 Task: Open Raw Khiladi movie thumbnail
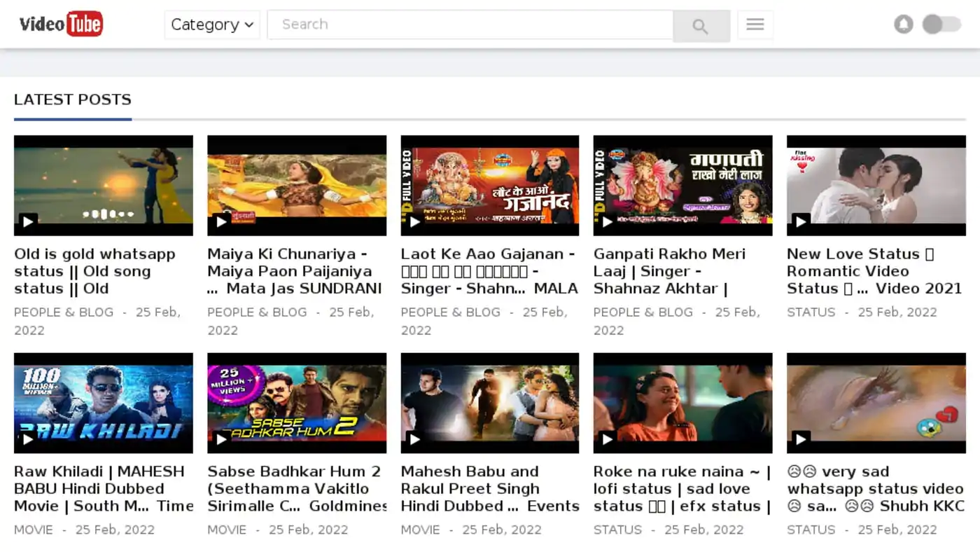104,403
